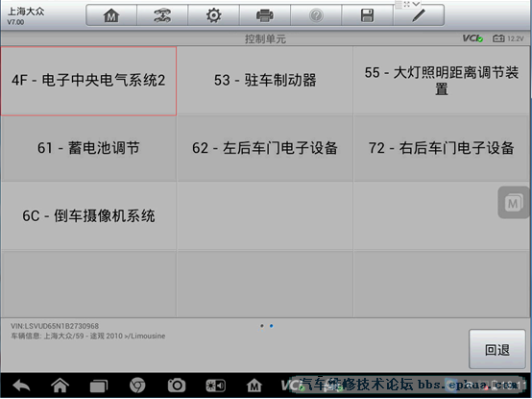Tap the 控制单元 header title
Screen dimensions: 532x399
click(x=265, y=39)
